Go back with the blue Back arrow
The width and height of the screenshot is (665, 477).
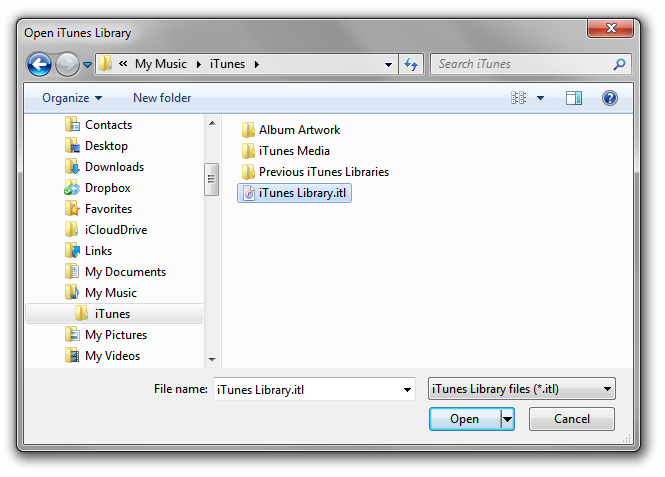tap(39, 65)
